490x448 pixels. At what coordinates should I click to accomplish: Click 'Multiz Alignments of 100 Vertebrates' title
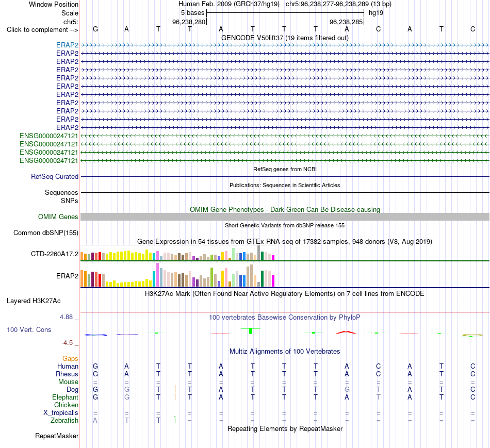click(x=285, y=351)
